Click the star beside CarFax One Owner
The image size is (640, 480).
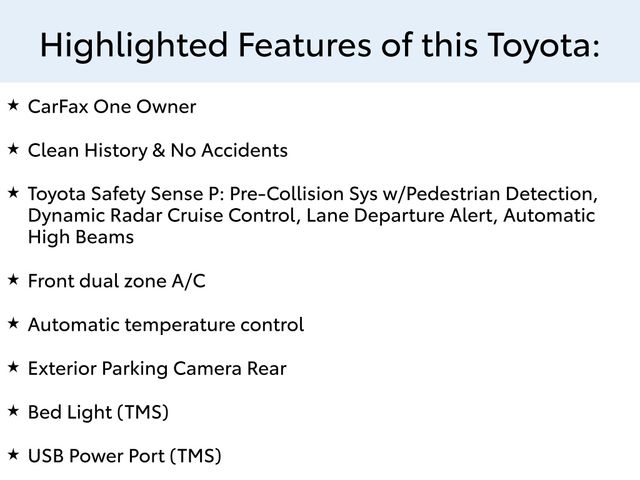(13, 105)
